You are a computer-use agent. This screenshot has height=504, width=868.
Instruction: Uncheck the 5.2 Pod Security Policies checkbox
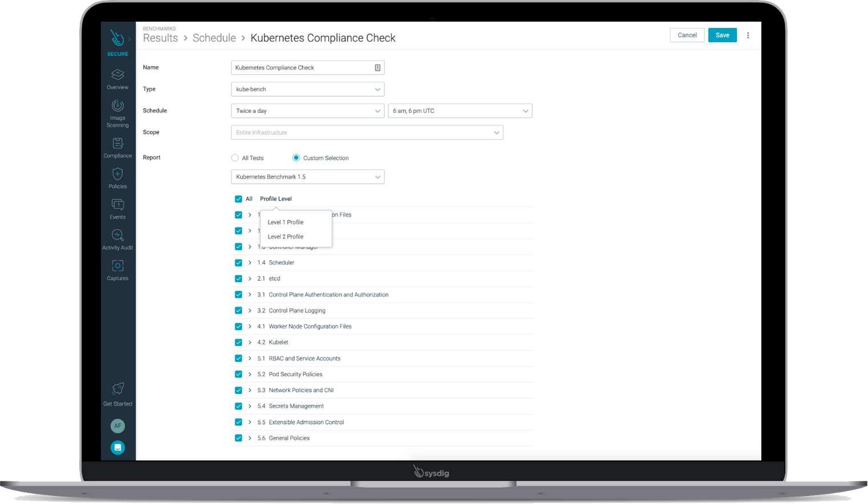[x=238, y=375]
